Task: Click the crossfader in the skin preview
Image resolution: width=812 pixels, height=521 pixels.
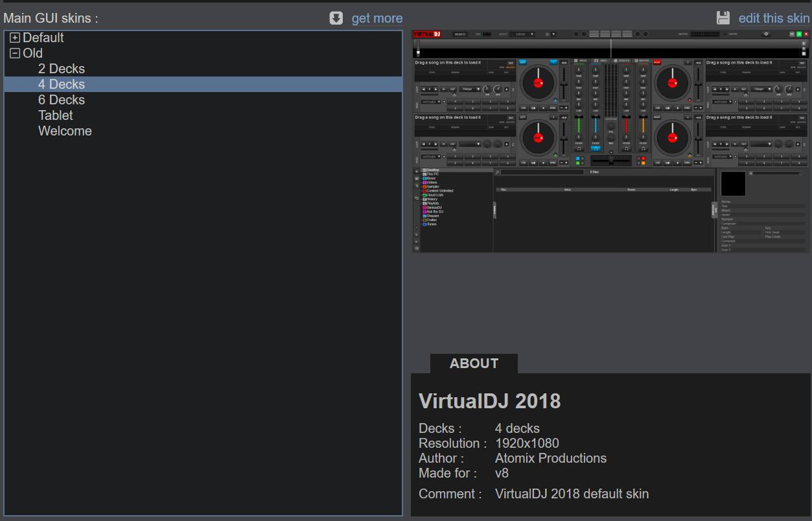Action: click(610, 160)
